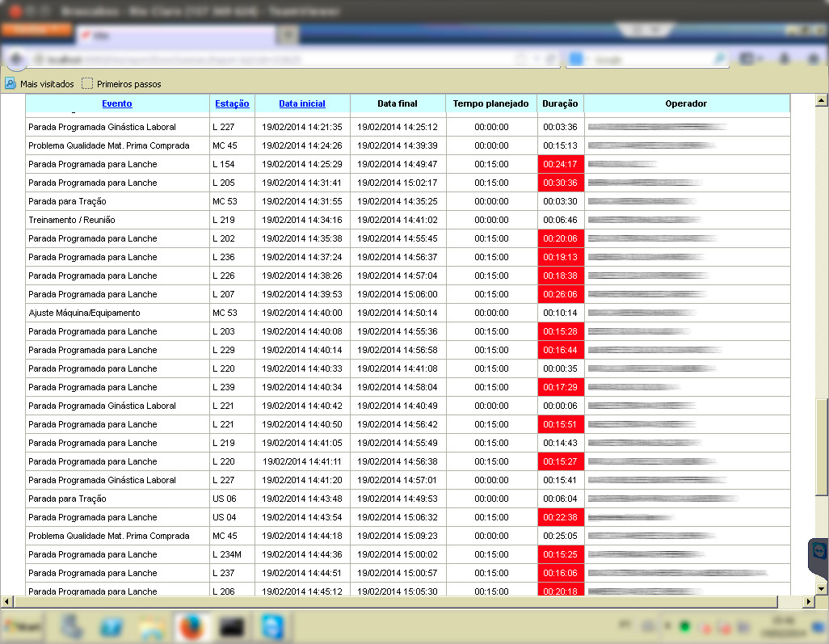
Task: Click the vertical scrollbar thumb
Action: coord(821,447)
